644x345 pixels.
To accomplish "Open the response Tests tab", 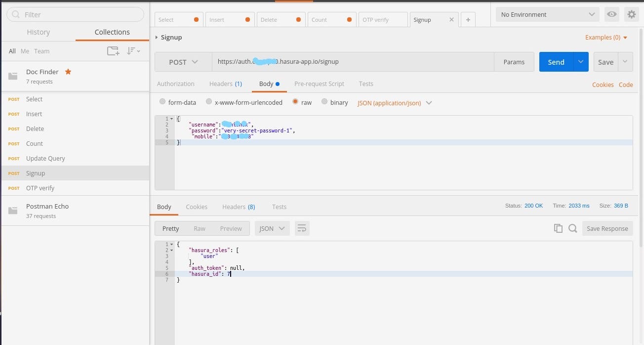I will 279,207.
